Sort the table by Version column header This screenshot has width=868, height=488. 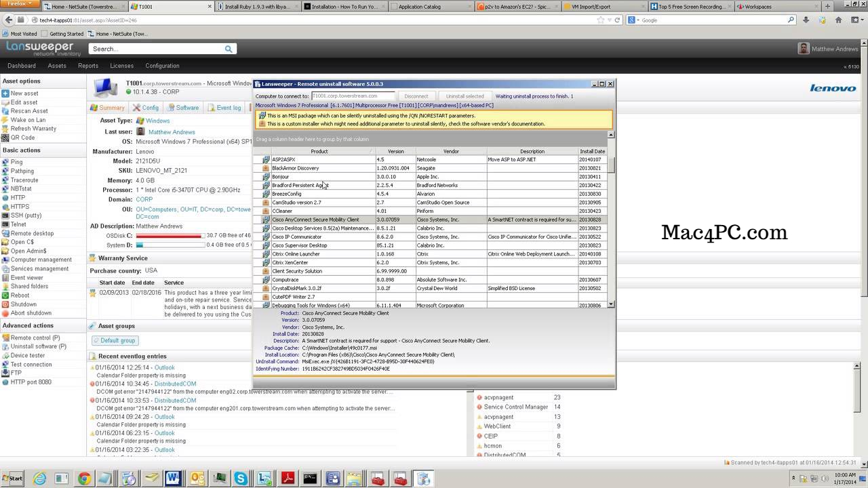click(395, 151)
